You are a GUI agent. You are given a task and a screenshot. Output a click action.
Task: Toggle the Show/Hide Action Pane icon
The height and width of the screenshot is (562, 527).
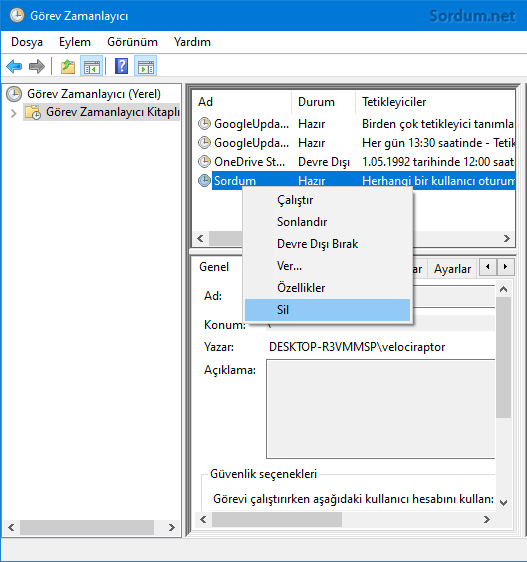point(145,66)
